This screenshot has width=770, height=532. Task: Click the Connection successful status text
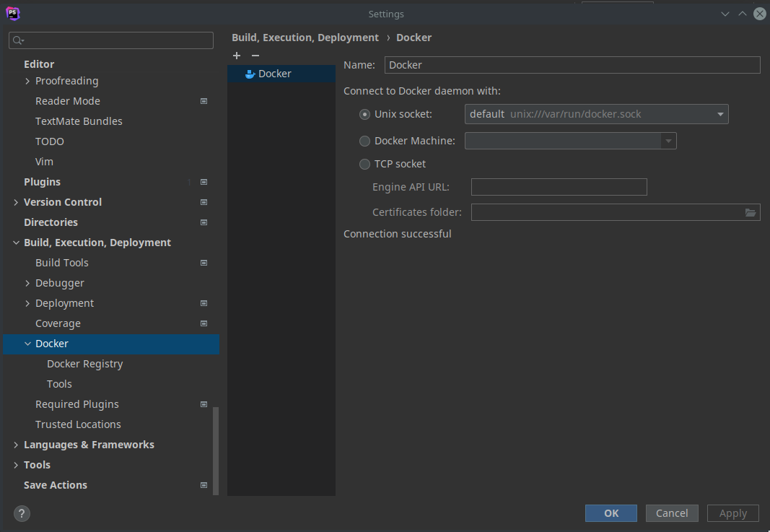pos(398,234)
